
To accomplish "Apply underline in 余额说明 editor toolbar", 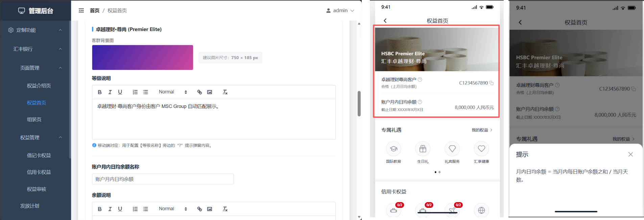I will pyautogui.click(x=120, y=209).
